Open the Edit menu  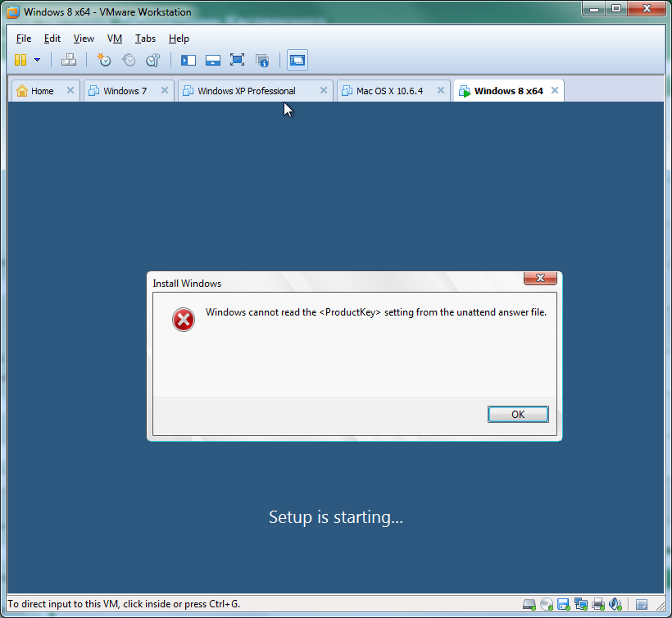52,39
